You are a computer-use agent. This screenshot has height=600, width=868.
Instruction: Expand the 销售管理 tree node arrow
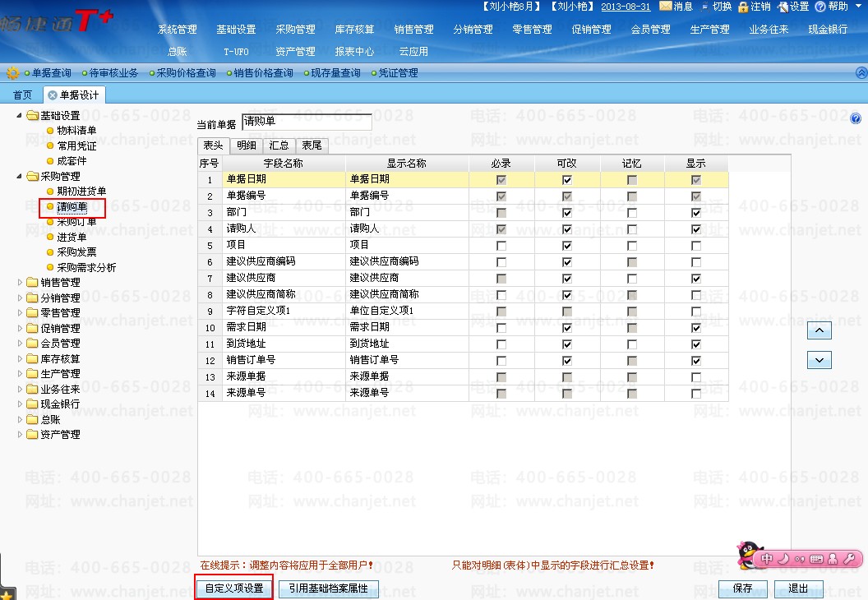(x=20, y=282)
